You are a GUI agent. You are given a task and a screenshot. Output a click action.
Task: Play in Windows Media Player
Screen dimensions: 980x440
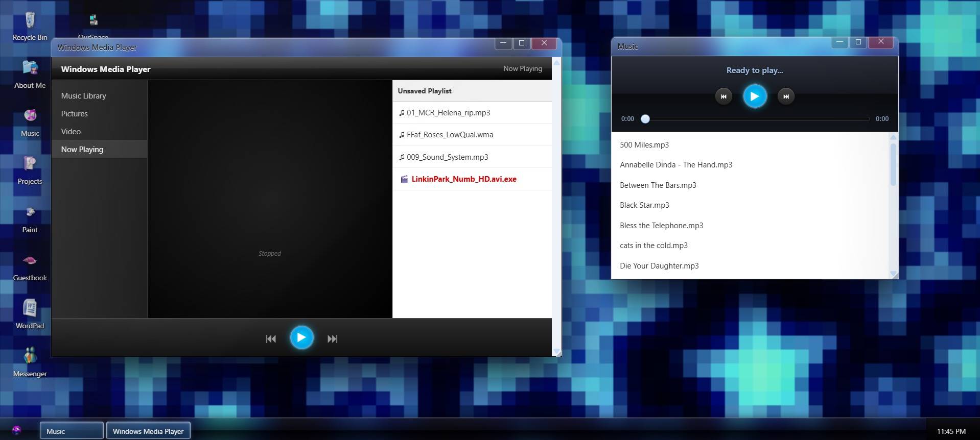pyautogui.click(x=301, y=337)
